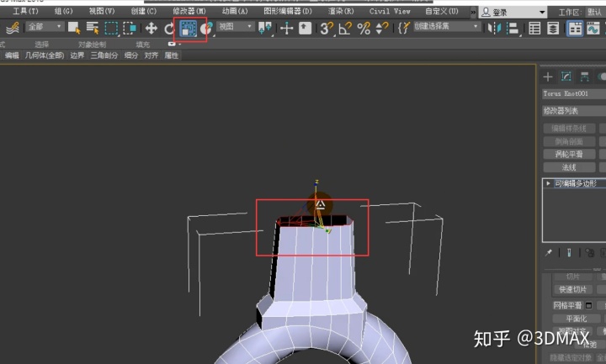Toggle Window/Crossing selection mode
This screenshot has height=364, width=606.
[x=130, y=29]
